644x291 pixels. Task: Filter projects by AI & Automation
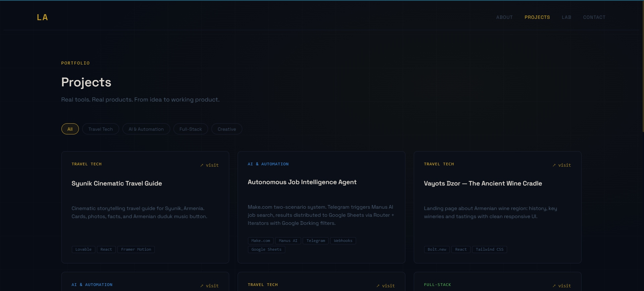tap(146, 129)
